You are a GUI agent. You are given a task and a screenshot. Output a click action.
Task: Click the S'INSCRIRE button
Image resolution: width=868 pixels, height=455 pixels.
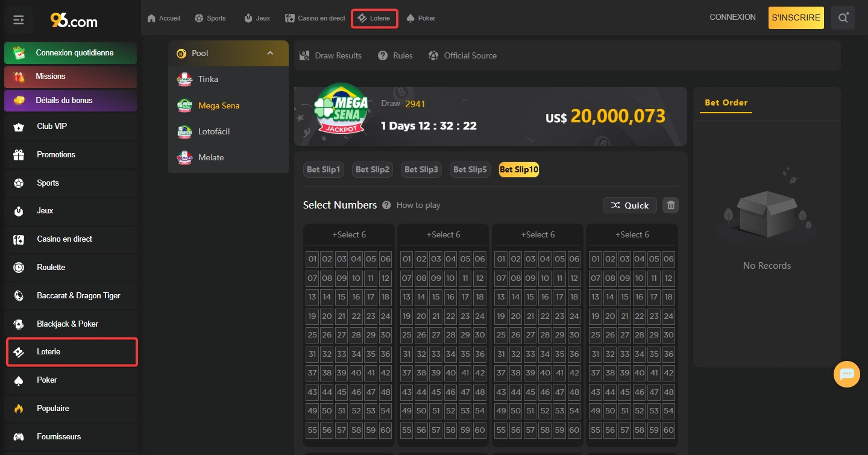coord(796,17)
